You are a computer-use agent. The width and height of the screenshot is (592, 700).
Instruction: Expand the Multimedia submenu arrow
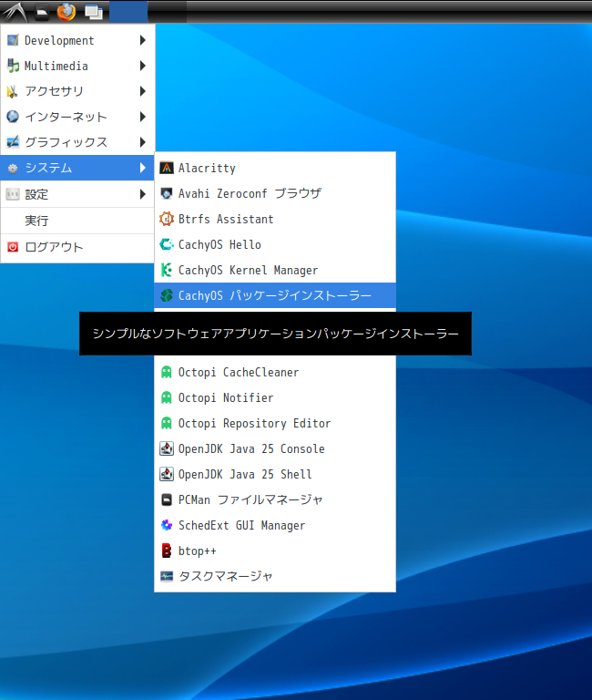pos(143,66)
